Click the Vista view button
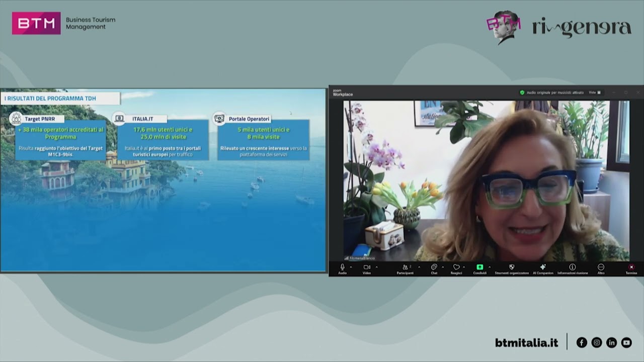This screenshot has width=644, height=362. point(595,93)
